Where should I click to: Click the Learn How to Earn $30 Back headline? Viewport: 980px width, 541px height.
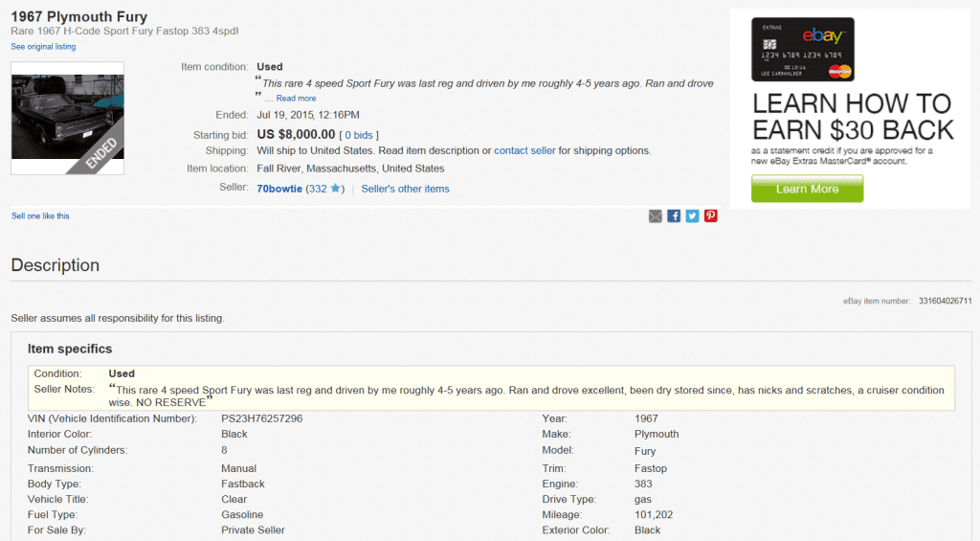[x=852, y=117]
